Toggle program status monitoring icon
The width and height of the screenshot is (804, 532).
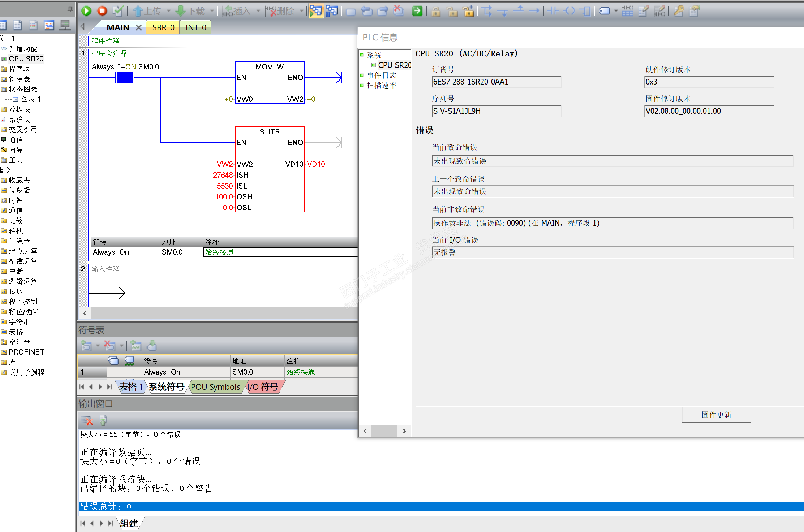315,11
